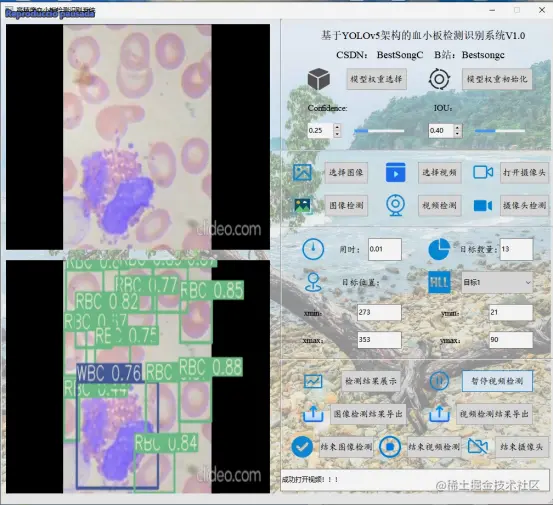Click the 选择视频 button
The height and width of the screenshot is (506, 554).
(x=439, y=173)
